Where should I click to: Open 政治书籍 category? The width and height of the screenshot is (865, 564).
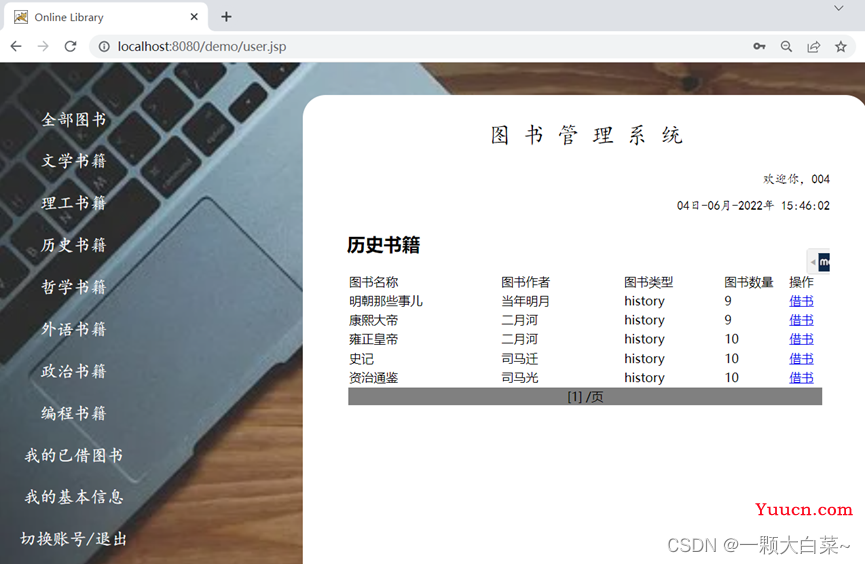[x=73, y=371]
